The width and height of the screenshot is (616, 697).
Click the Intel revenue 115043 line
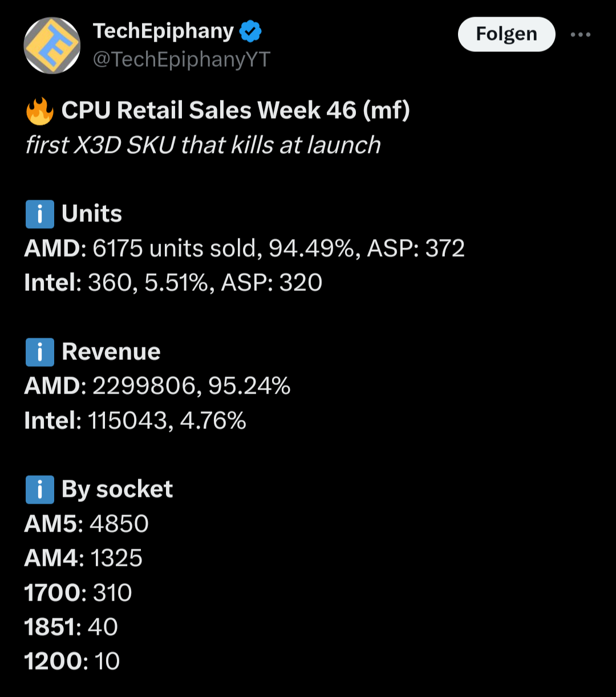[135, 421]
